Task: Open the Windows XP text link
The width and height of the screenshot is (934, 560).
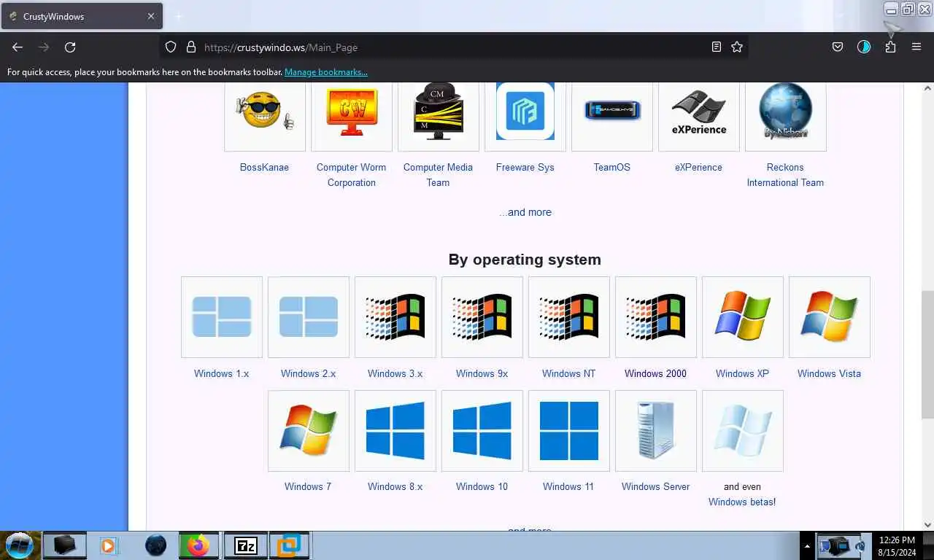Action: point(742,373)
